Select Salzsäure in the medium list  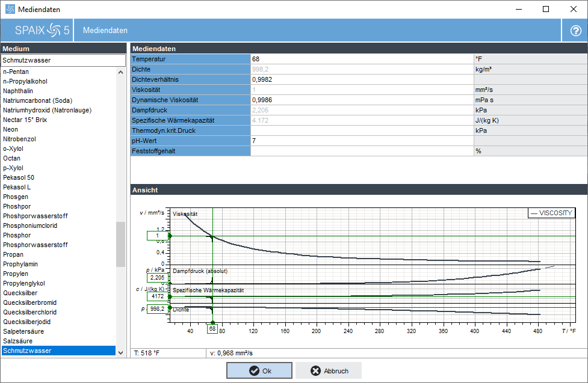[x=17, y=341]
